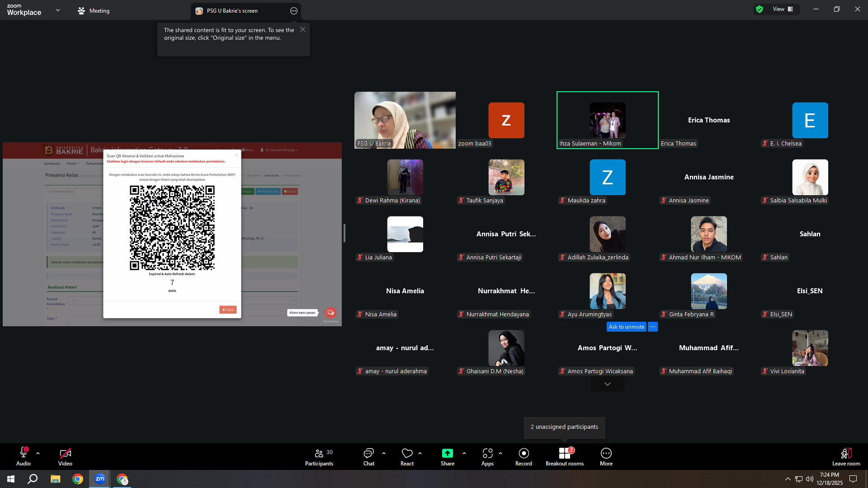Viewport: 868px width, 488px height.
Task: Expand React options arrow
Action: coord(420,453)
